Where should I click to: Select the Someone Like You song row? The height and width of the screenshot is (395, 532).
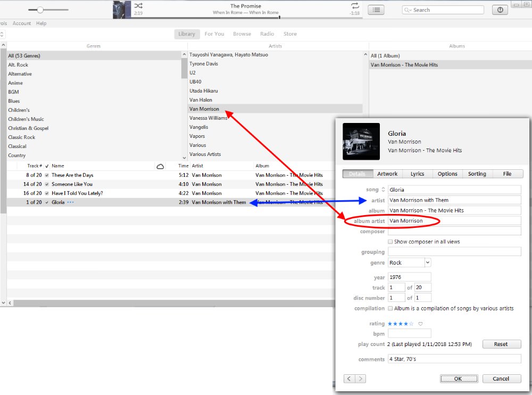pyautogui.click(x=171, y=184)
